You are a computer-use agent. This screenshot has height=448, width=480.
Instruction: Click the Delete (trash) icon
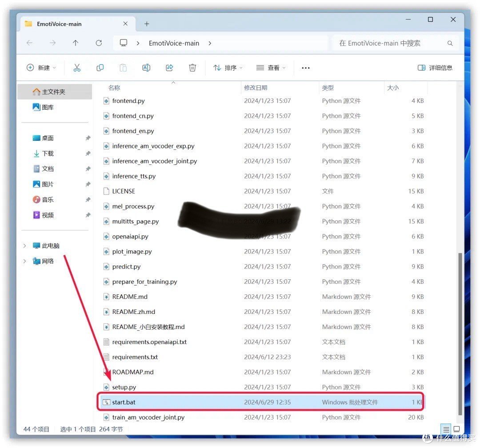(192, 67)
